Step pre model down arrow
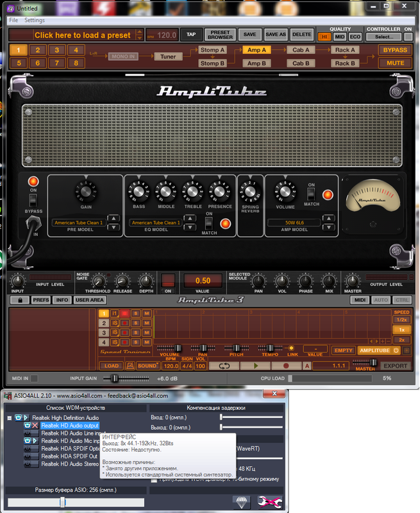 (113, 227)
